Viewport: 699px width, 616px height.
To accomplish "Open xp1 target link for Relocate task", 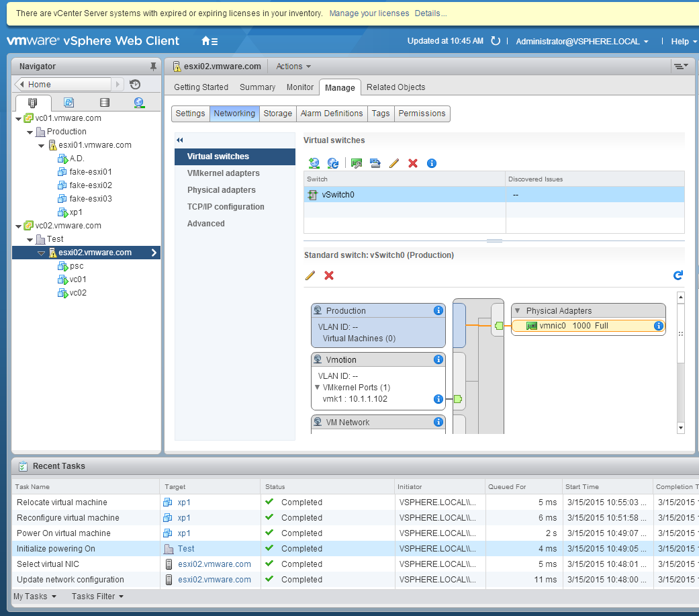I will 184,502.
